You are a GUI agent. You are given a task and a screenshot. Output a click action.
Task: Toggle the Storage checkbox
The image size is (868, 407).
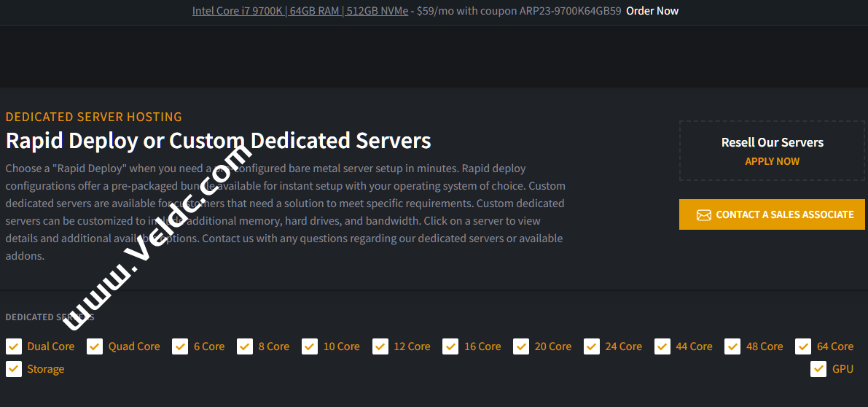pos(13,369)
